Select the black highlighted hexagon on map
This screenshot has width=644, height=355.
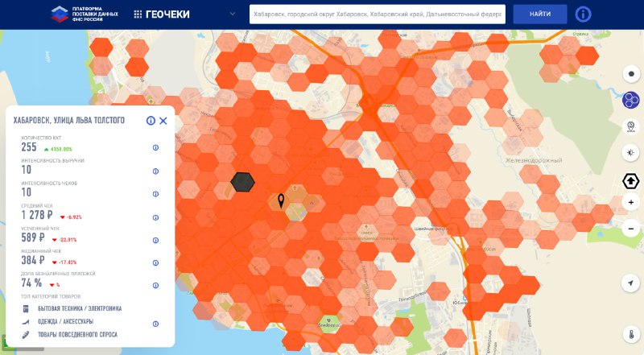coord(243,182)
